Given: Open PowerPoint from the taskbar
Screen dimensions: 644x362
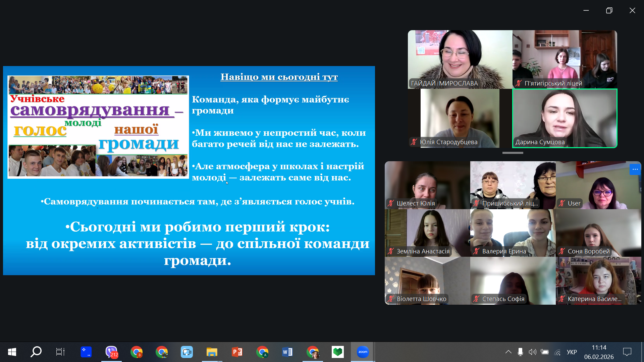Looking at the screenshot, I should click(x=237, y=352).
